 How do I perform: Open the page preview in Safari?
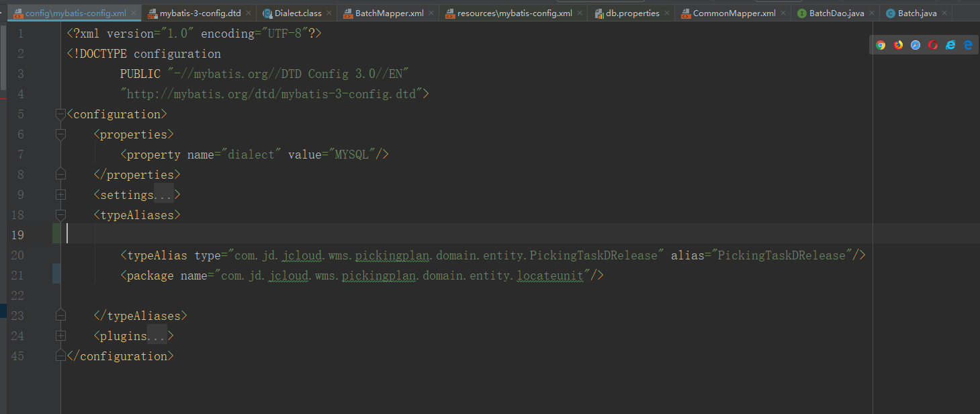coord(916,44)
